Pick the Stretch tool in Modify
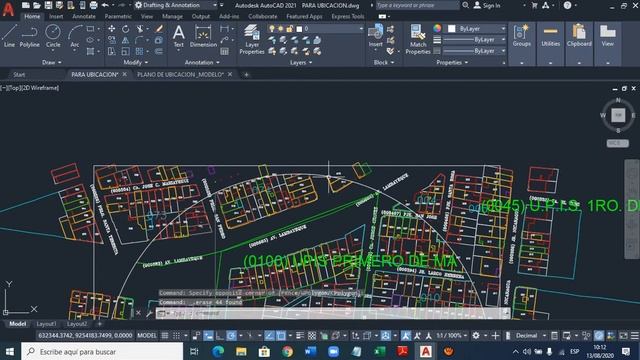 111,51
